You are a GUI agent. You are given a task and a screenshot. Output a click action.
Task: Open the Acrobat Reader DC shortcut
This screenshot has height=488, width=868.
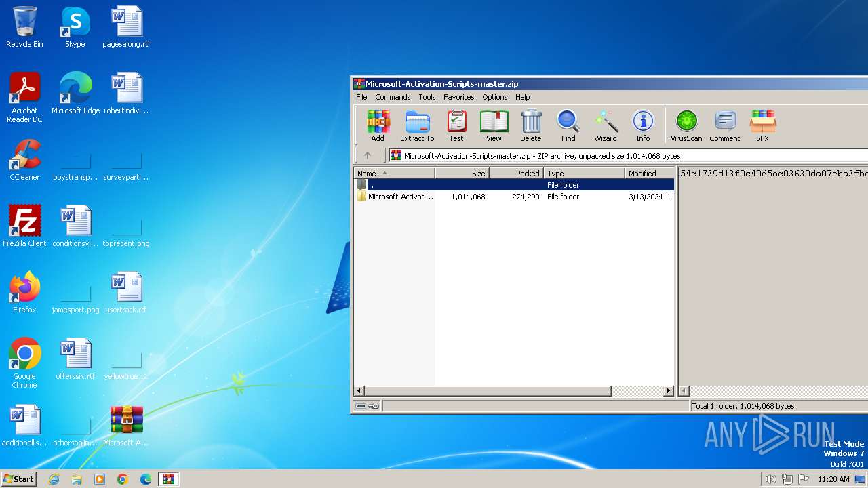coord(24,98)
